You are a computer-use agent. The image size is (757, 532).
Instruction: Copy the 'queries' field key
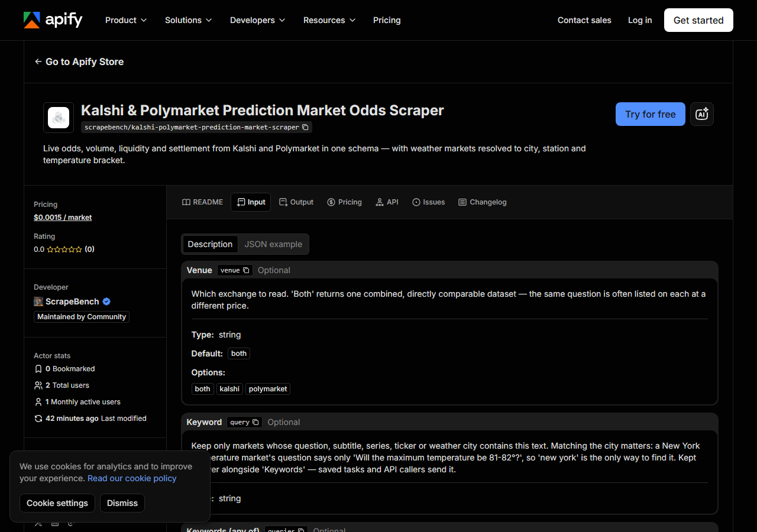(300, 530)
